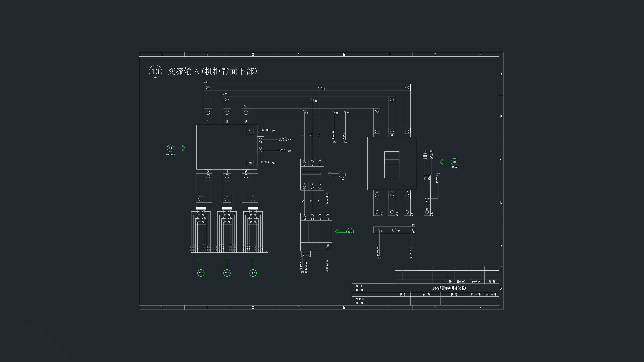Click the wire label 1-SB1-22

coord(264,130)
